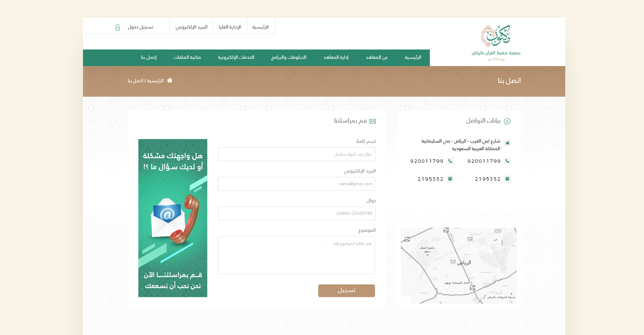Open إتصل بنا navigation item

click(148, 58)
